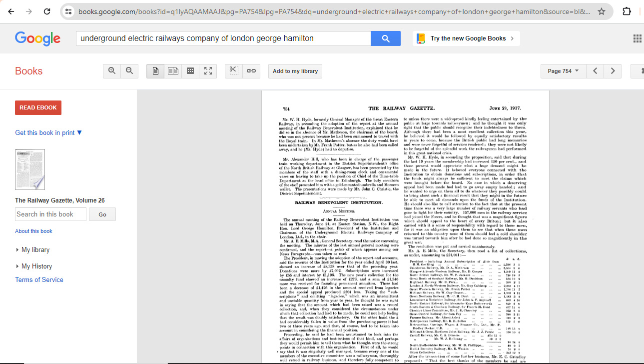The width and height of the screenshot is (644, 364).
Task: Go to the previous page arrow
Action: click(x=595, y=71)
